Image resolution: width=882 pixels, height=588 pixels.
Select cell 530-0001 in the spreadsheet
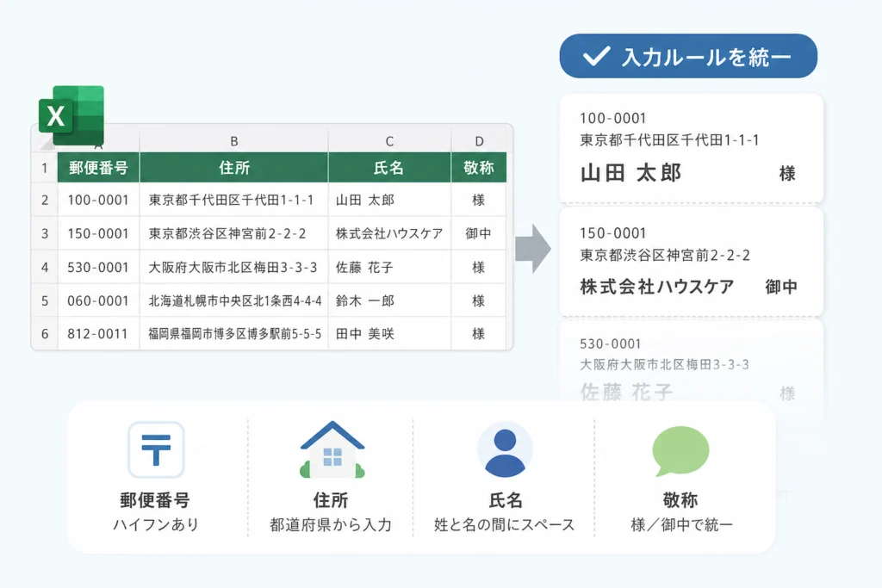[x=98, y=267]
